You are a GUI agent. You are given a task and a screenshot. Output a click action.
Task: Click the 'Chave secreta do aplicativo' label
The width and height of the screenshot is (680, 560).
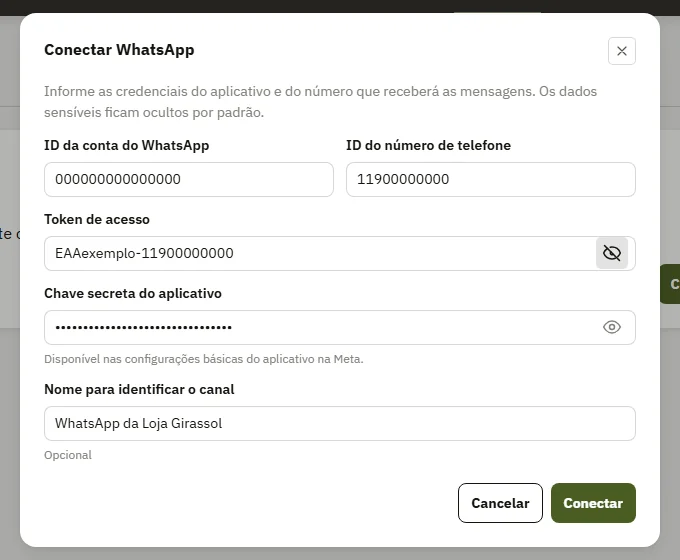coord(133,294)
